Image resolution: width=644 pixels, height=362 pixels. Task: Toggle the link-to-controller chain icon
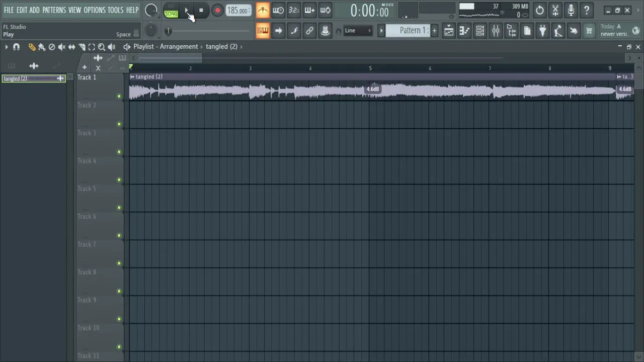309,31
